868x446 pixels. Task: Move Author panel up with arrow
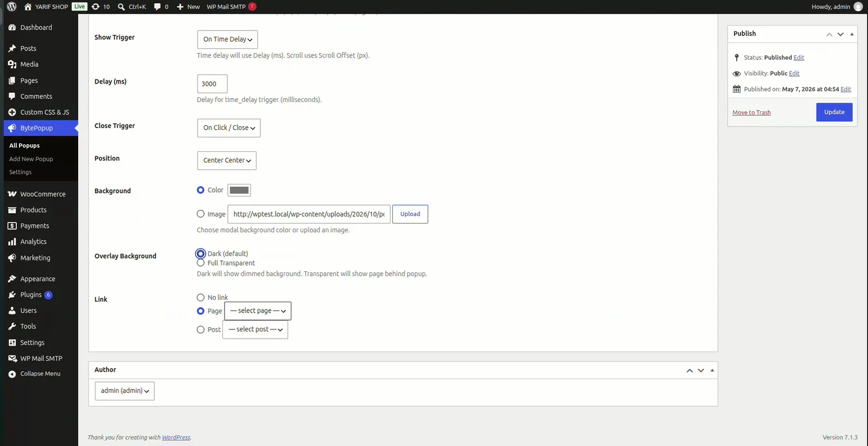click(x=690, y=370)
